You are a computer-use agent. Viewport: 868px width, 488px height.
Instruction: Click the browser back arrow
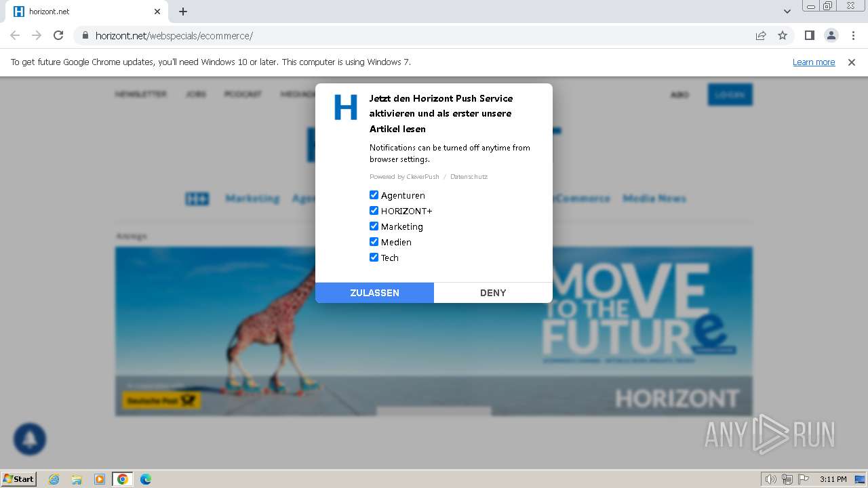click(x=15, y=35)
